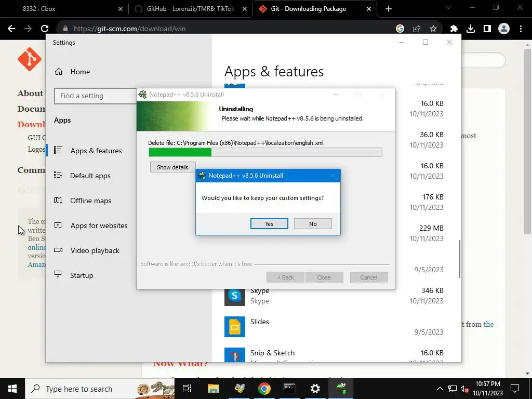Open Default apps settings page
Viewport: 532px width, 399px height.
click(x=91, y=176)
